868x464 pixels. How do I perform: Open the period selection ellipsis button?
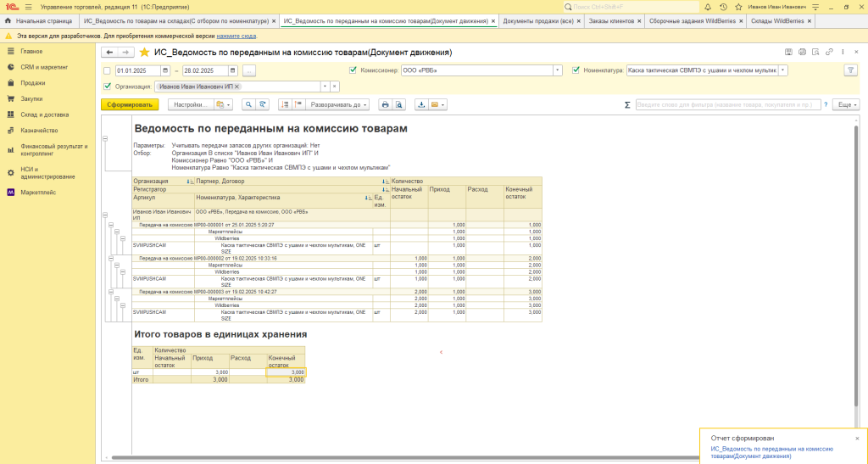click(249, 71)
